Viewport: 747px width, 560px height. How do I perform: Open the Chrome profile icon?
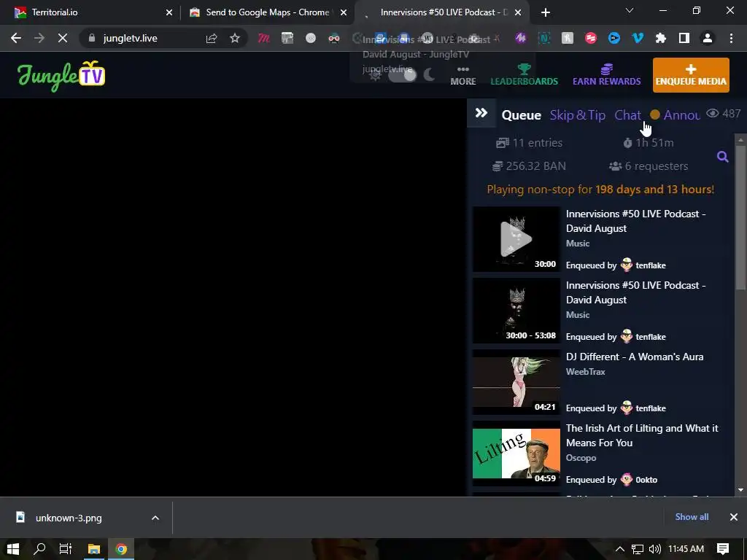pyautogui.click(x=708, y=38)
